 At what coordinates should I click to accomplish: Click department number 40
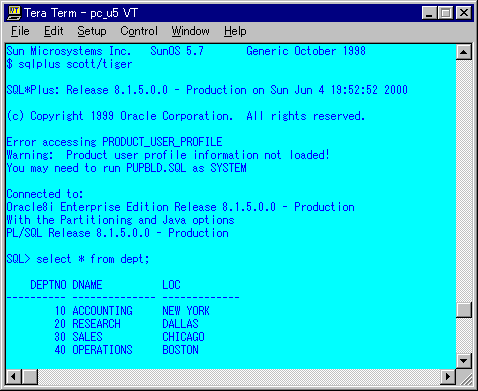(x=60, y=350)
